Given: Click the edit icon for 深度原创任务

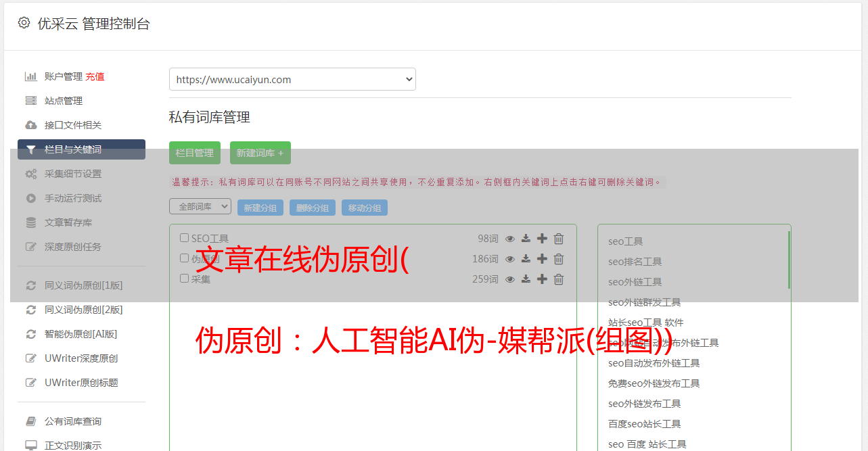Looking at the screenshot, I should 31,247.
